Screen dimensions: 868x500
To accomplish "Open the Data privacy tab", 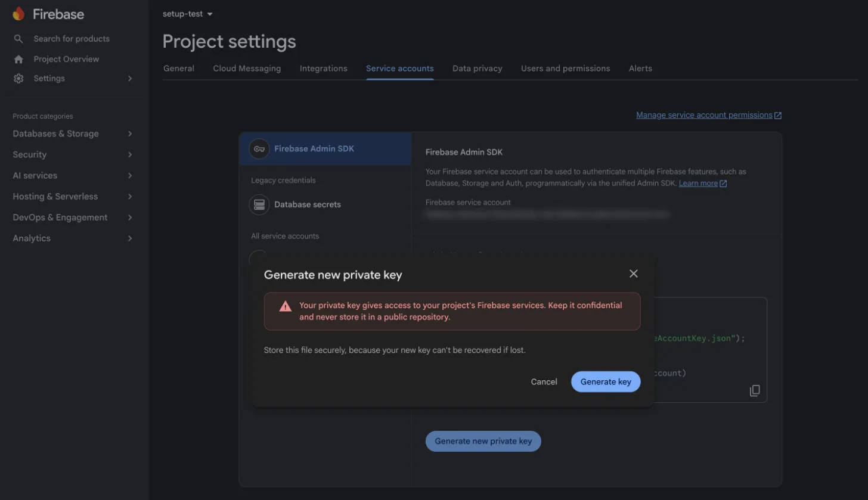I will coord(478,69).
